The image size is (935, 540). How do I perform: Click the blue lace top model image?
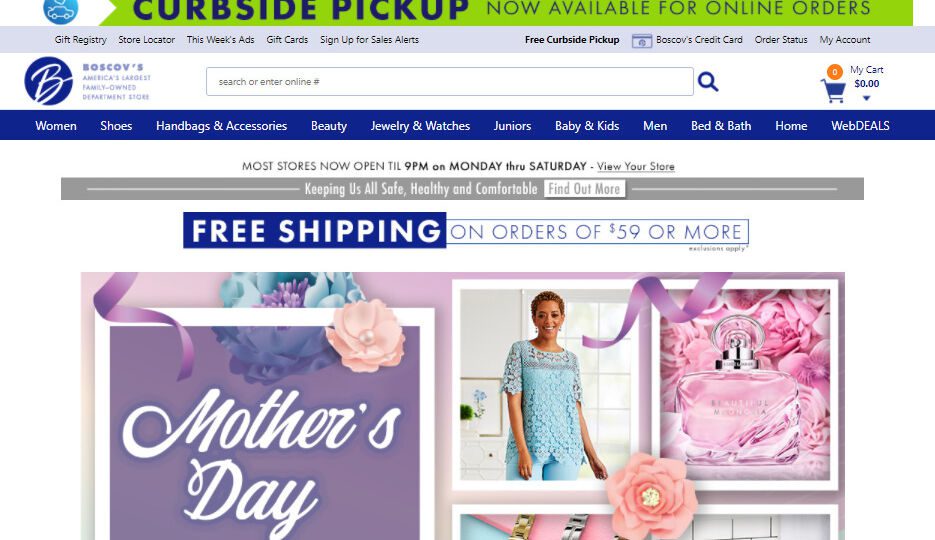click(545, 384)
